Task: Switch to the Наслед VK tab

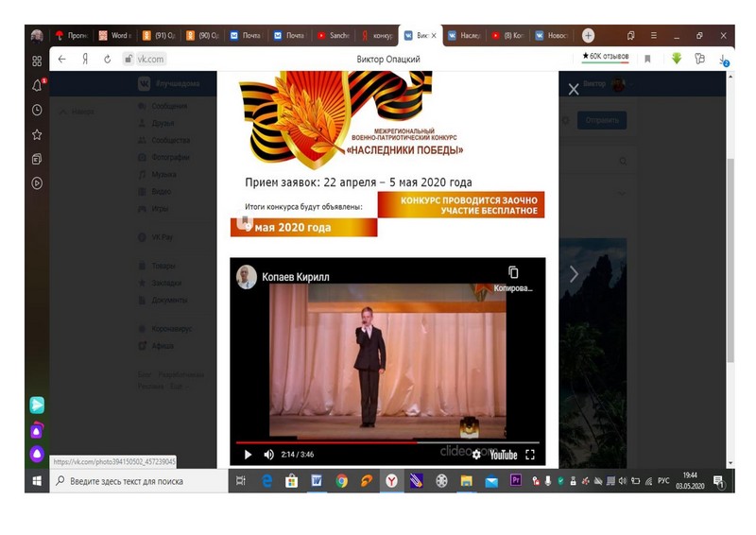Action: 463,35
